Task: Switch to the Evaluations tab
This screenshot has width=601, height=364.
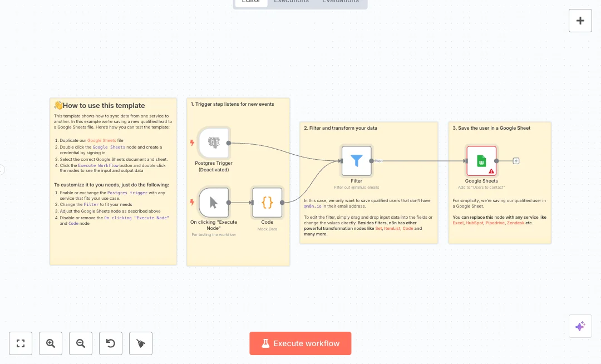Action: pos(340,2)
